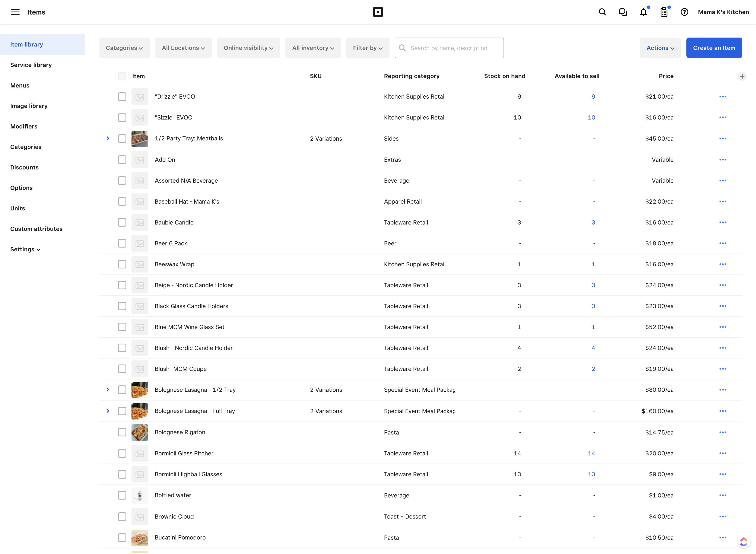The width and height of the screenshot is (756, 554).
Task: Check the "Drizzle" EVOO row checkbox
Action: coord(122,97)
